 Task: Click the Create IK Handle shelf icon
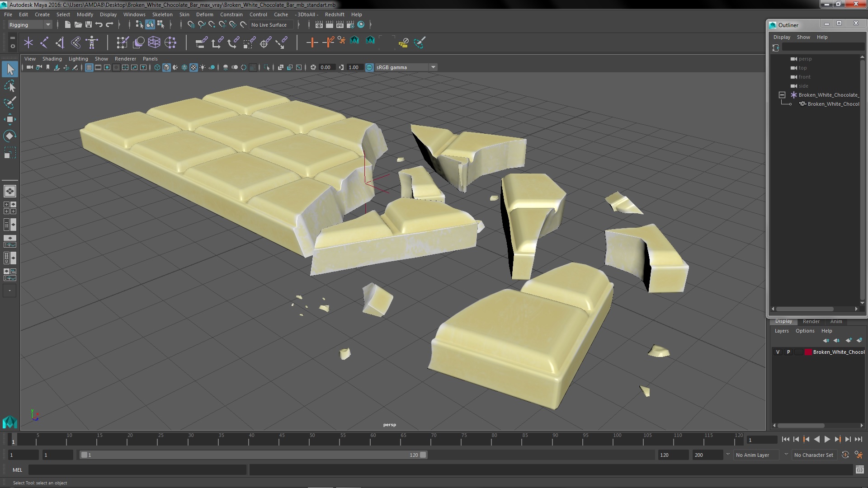60,43
